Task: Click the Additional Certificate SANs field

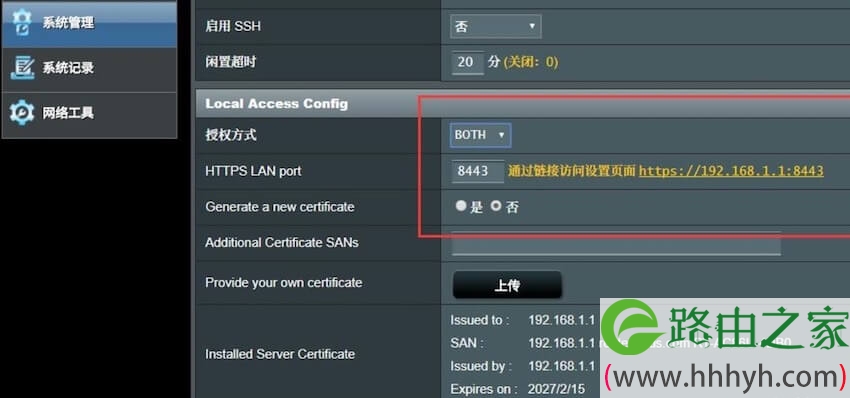Action: 616,243
